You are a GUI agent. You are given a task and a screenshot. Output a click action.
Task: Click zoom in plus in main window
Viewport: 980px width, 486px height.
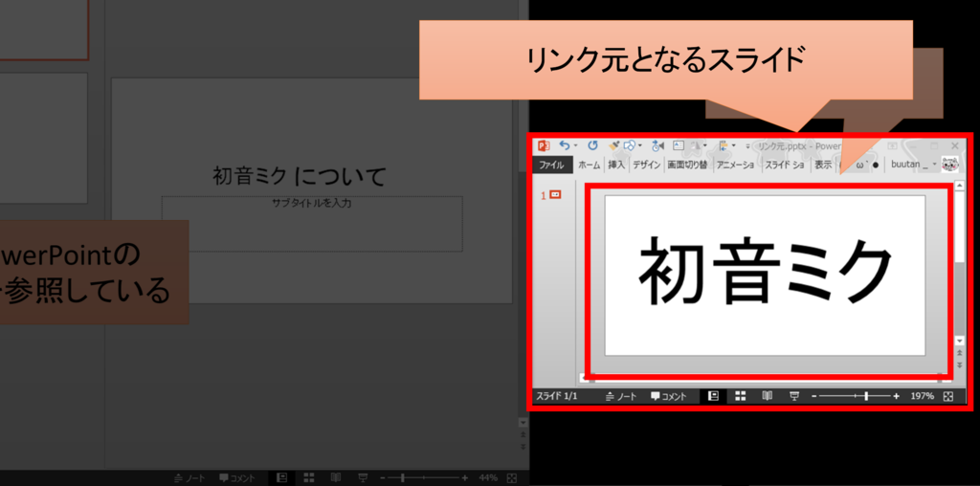[x=464, y=478]
